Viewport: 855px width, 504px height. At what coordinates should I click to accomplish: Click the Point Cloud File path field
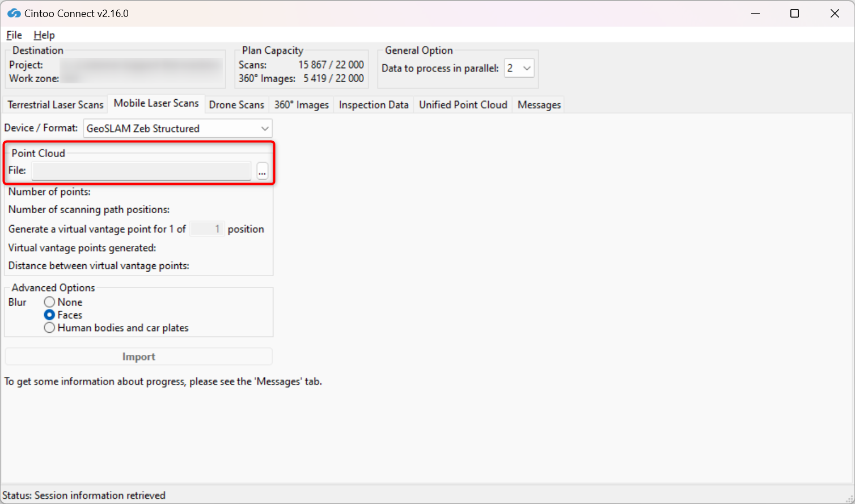coord(141,171)
